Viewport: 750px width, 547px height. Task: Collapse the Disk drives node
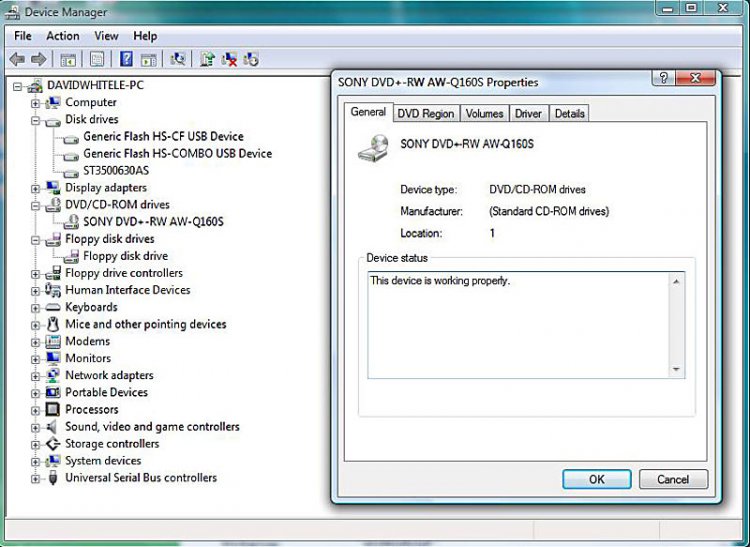[35, 120]
